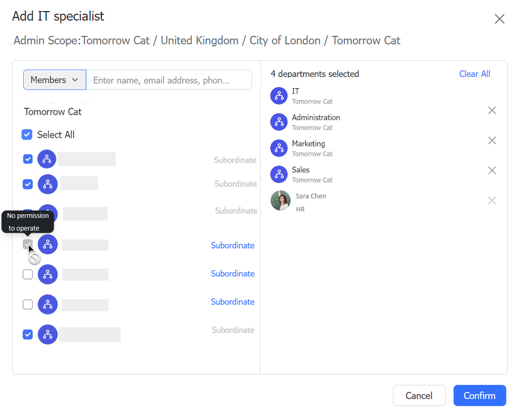Screen dimensions: 520x420
Task: Click the Tomorrow Cat breadcrumb heading
Action: click(x=53, y=112)
